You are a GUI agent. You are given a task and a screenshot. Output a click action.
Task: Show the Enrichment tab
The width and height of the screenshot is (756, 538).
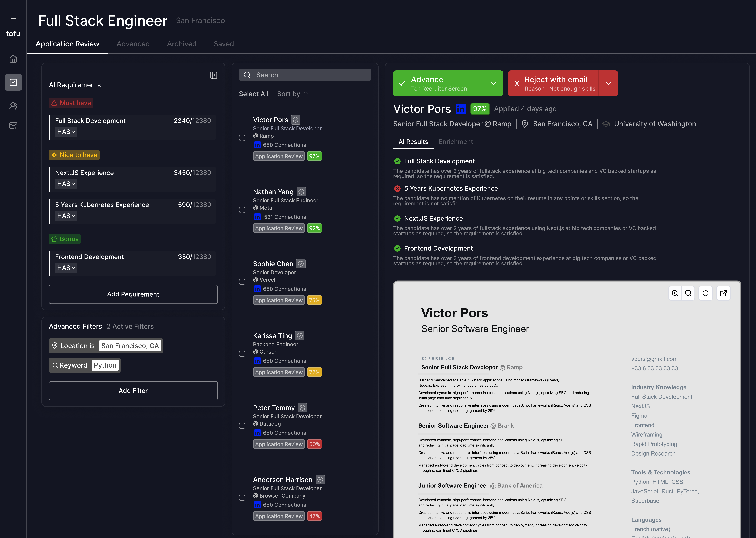pos(456,142)
